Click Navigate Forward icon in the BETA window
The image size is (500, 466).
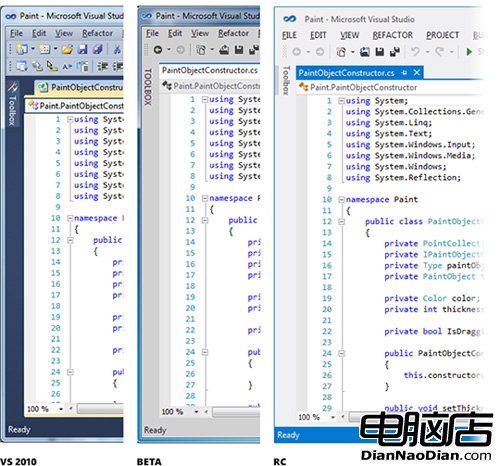click(x=181, y=50)
